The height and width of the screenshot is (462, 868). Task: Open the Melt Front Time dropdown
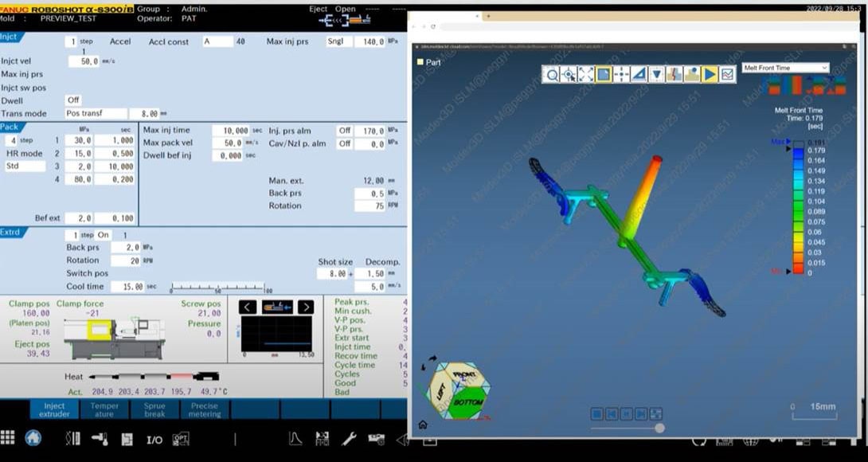point(785,68)
